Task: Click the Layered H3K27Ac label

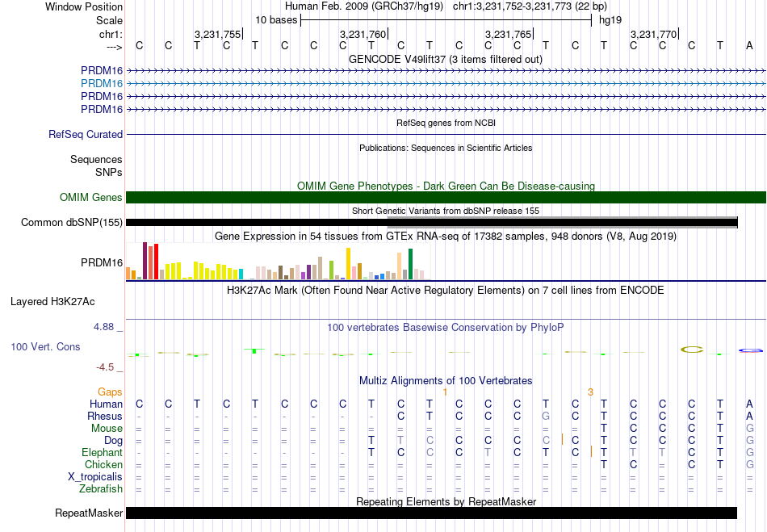Action: pos(52,301)
